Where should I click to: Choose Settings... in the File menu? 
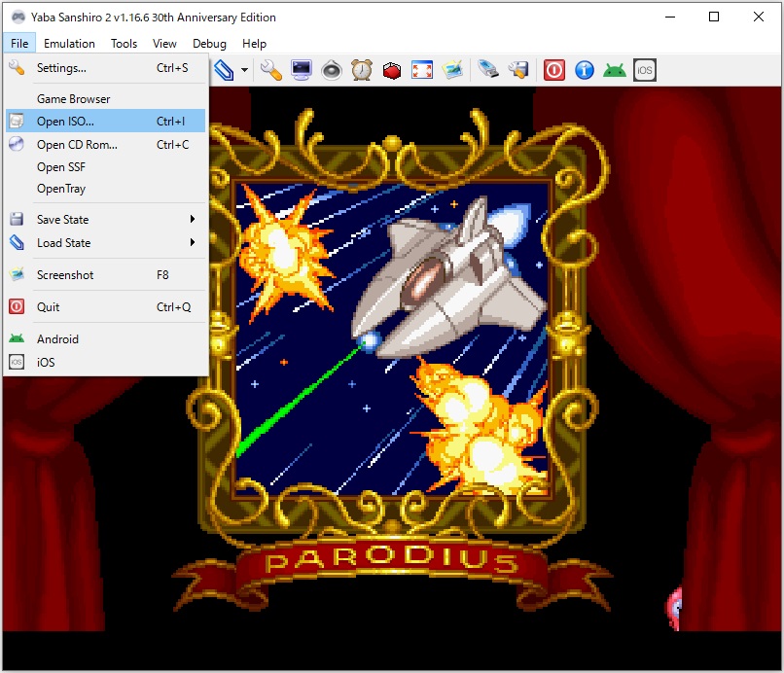105,68
